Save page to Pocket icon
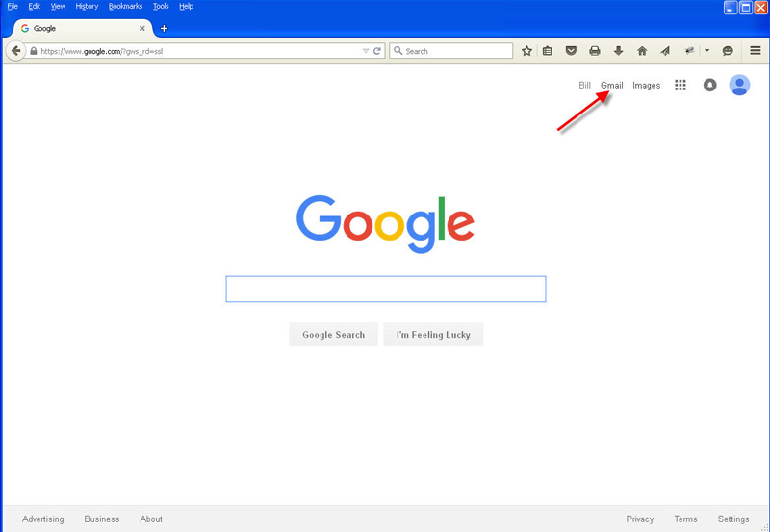Viewport: 770px width, 532px height. 571,51
